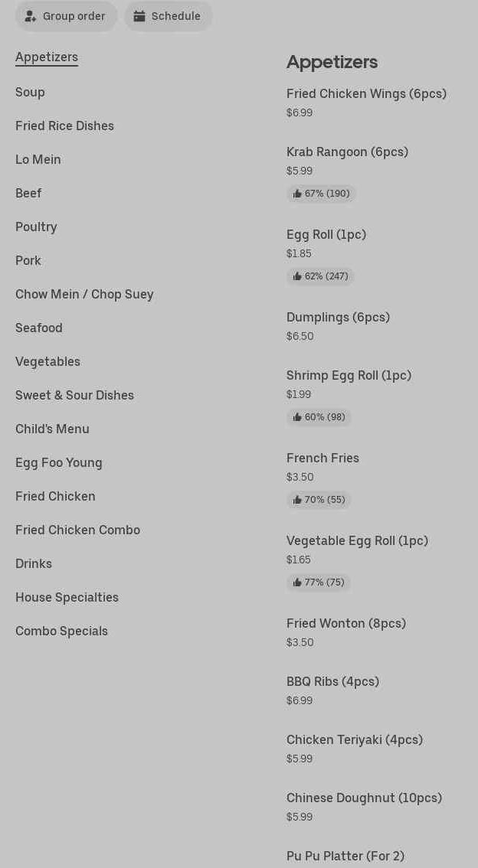Open the Lo Mein category

[38, 159]
